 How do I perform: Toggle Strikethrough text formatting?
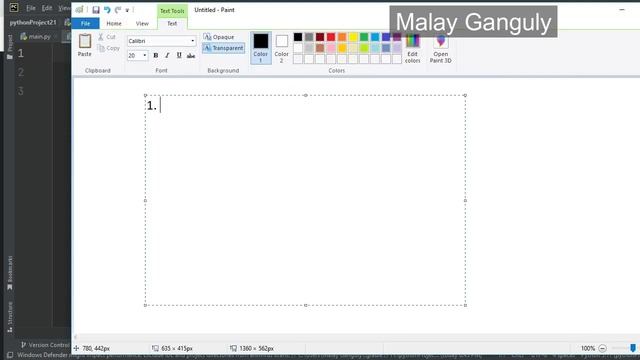(191, 56)
